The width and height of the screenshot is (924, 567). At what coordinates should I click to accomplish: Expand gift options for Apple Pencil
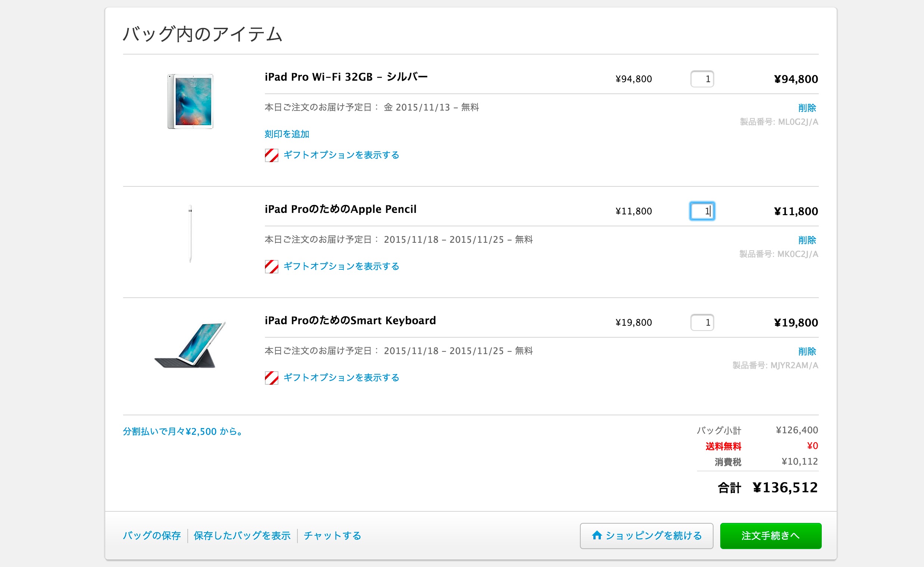coord(341,266)
